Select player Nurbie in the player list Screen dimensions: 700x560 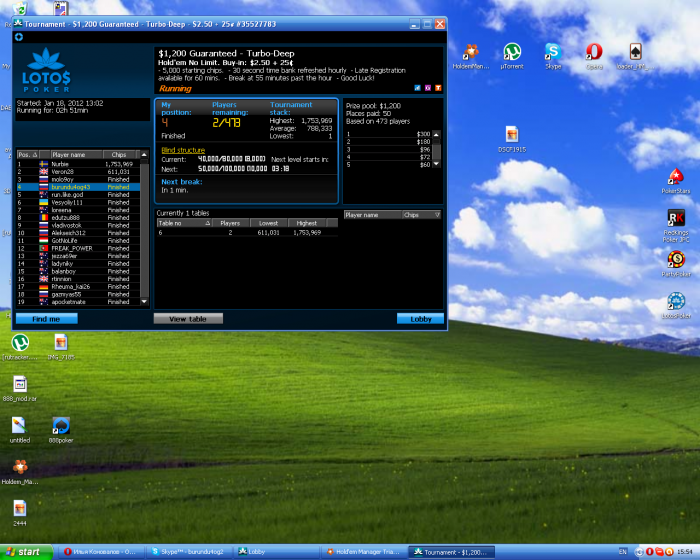click(62, 164)
